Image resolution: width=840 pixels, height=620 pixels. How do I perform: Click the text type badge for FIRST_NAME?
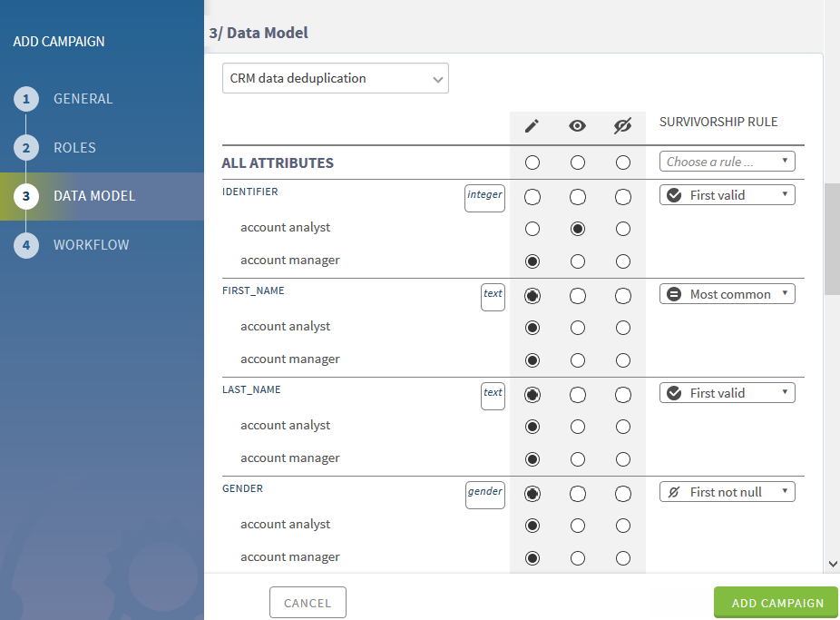[x=493, y=295]
